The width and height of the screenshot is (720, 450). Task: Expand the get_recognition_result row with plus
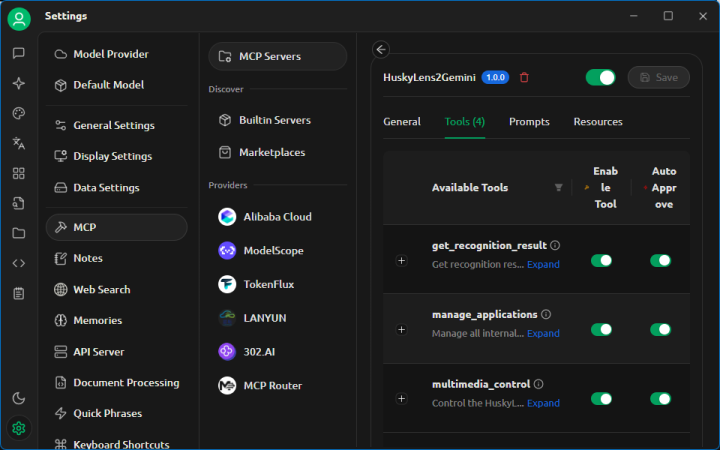point(402,260)
